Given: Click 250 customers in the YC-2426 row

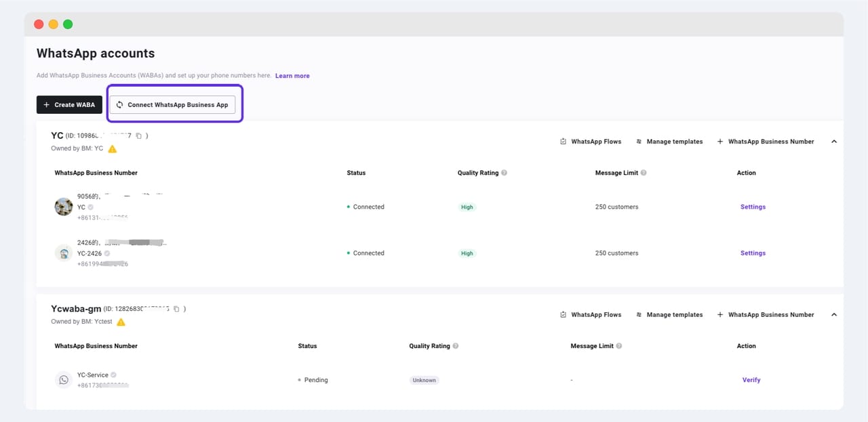Looking at the screenshot, I should [x=616, y=253].
